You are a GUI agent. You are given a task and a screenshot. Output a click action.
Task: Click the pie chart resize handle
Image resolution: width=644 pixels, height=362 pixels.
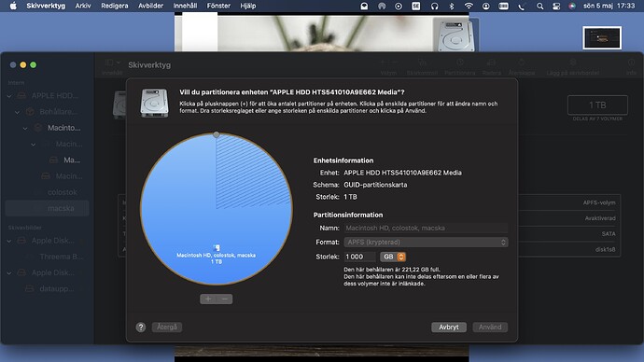(217, 134)
